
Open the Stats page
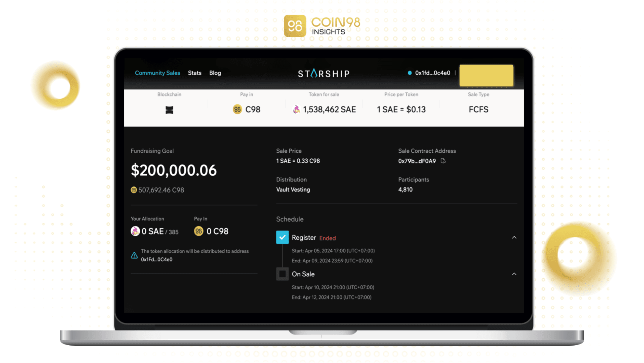click(195, 73)
